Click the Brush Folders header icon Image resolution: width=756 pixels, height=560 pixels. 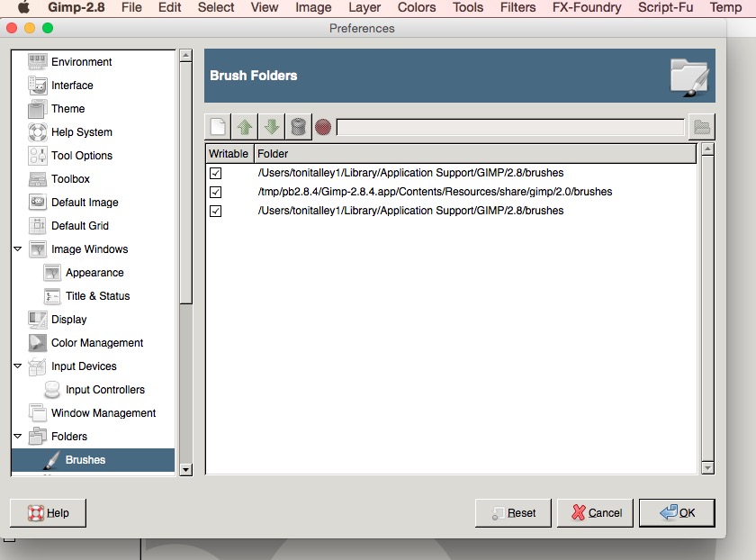[689, 77]
